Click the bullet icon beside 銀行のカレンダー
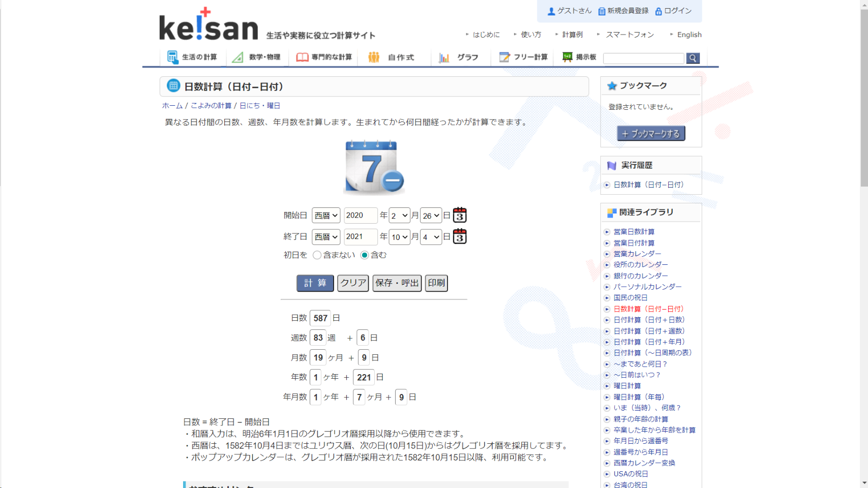This screenshot has height=488, width=868. pos(607,276)
